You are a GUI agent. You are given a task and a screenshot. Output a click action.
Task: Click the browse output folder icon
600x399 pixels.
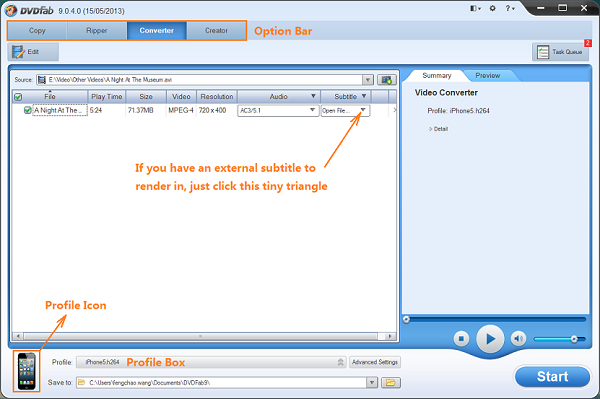pos(391,383)
